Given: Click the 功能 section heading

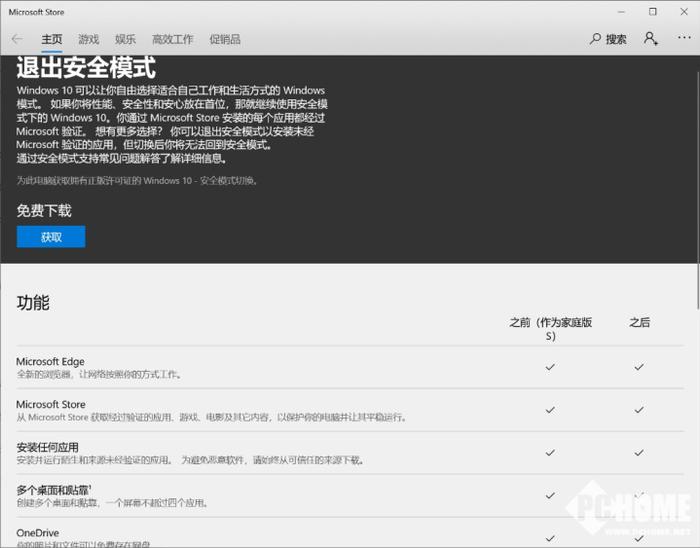Looking at the screenshot, I should click(33, 303).
